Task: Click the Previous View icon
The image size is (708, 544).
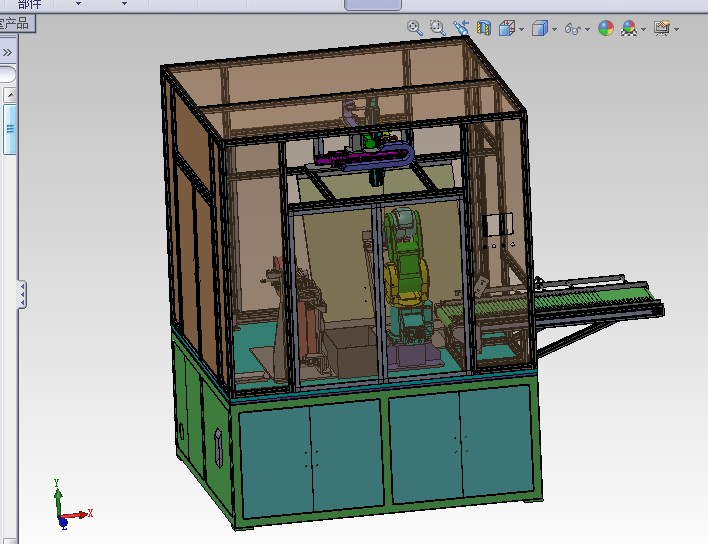Action: pyautogui.click(x=461, y=28)
